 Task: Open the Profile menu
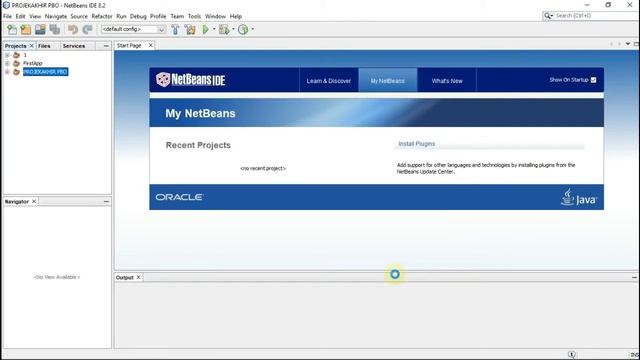[158, 16]
